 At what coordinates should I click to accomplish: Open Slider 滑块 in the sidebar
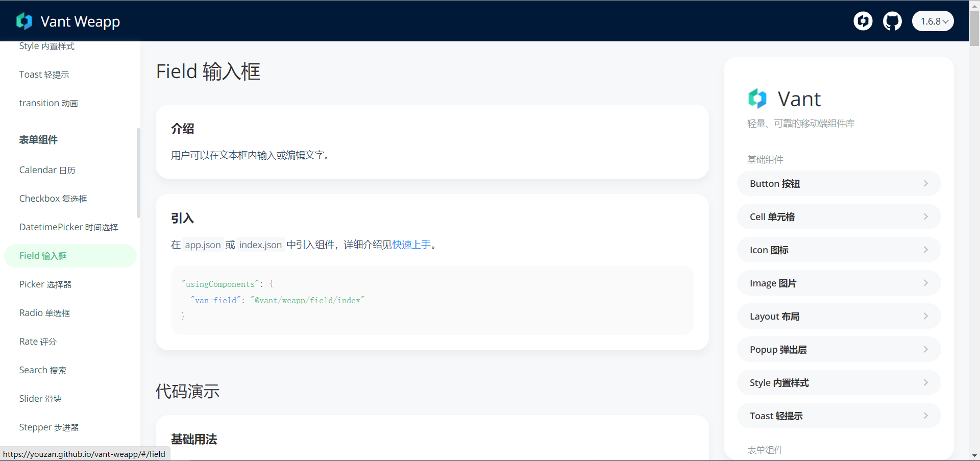40,398
